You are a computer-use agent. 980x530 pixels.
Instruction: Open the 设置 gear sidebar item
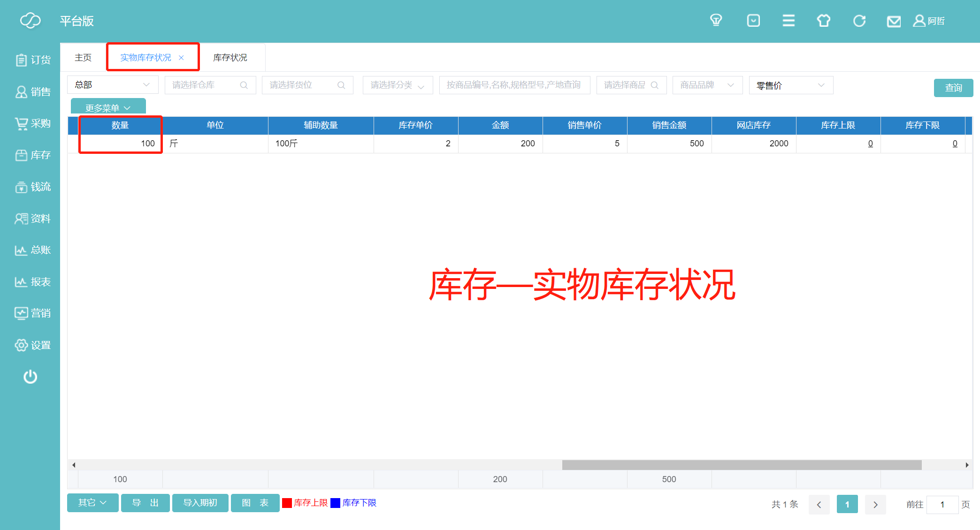click(33, 345)
